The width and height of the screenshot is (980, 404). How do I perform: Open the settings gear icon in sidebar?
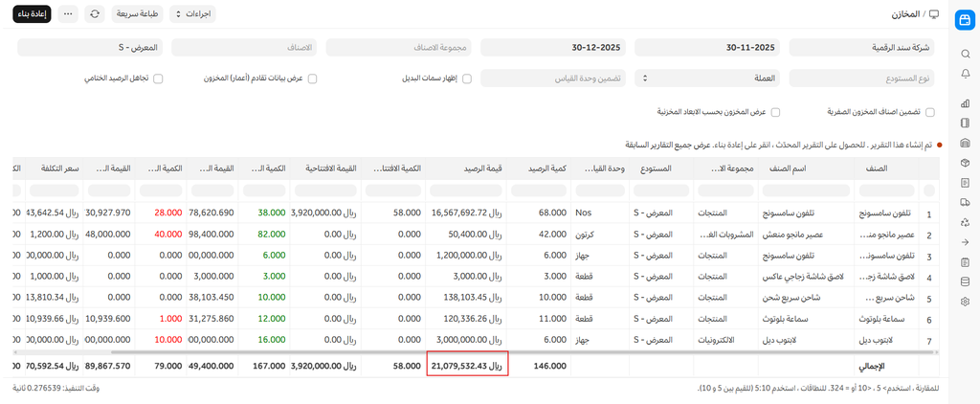(x=965, y=302)
